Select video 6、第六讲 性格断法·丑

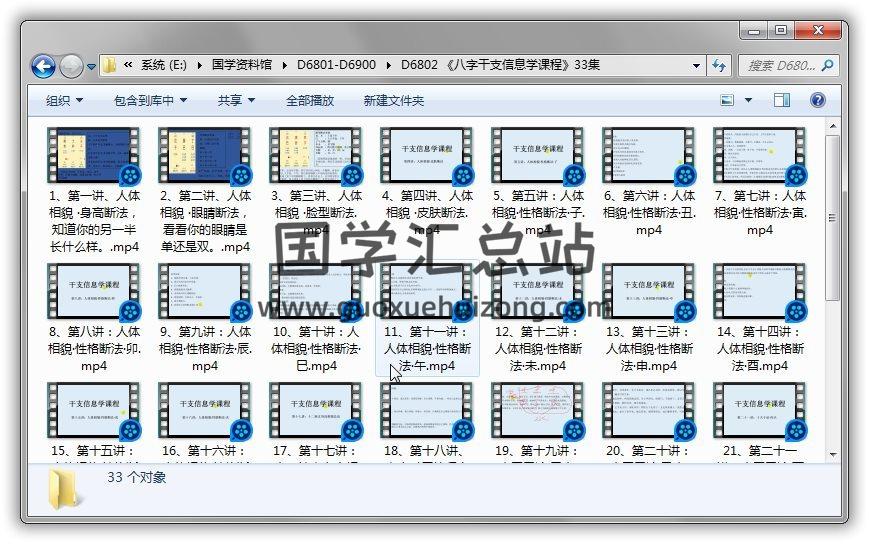(648, 182)
